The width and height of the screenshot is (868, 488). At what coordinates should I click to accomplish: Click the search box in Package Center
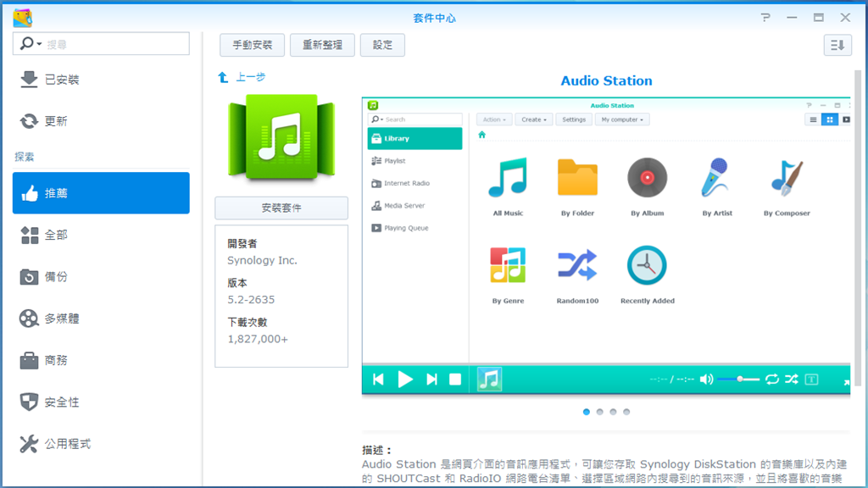(102, 44)
